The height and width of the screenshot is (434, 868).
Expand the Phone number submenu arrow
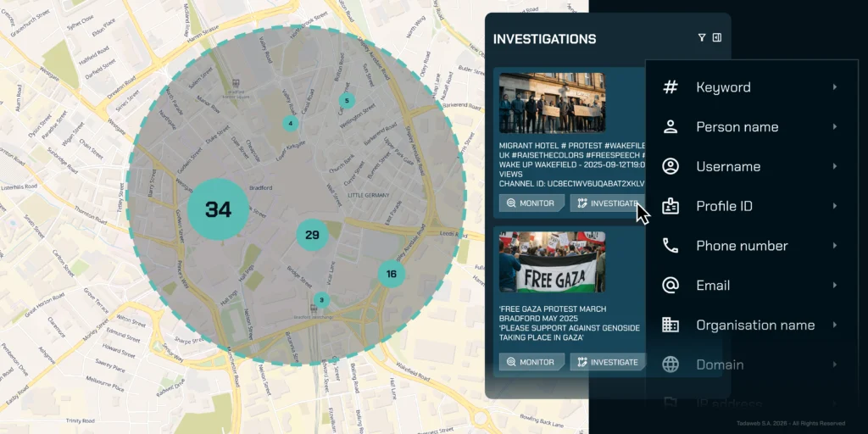tap(835, 246)
